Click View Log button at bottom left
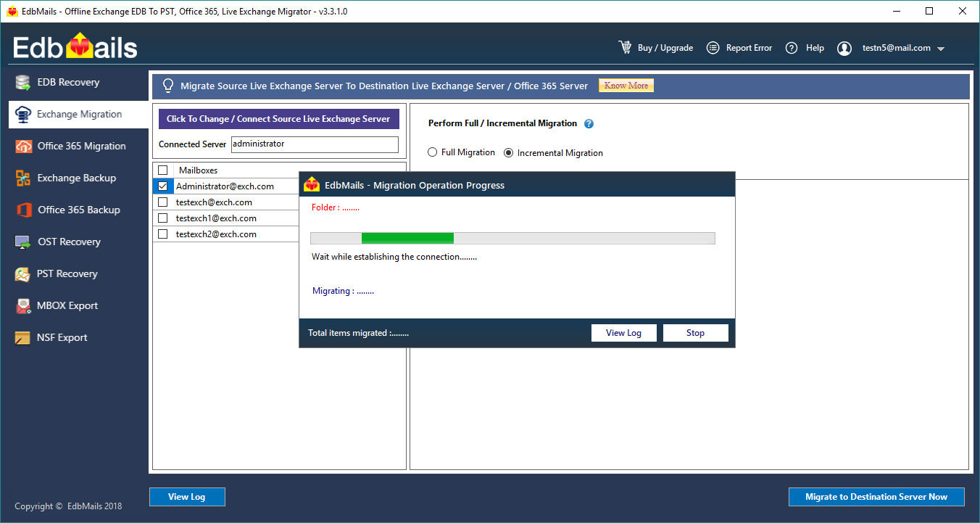 tap(187, 497)
